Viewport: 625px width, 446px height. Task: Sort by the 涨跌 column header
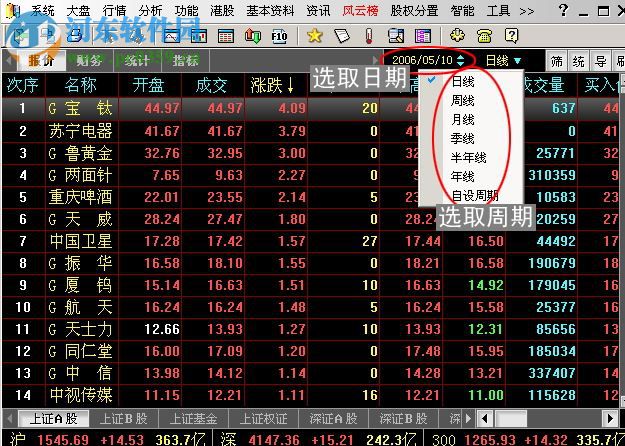click(275, 85)
